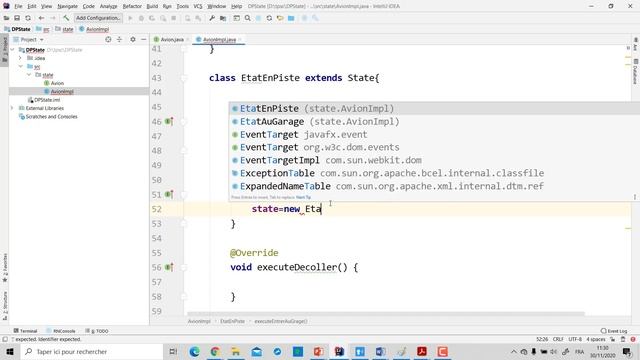Click the Search Everywhere magnifier icon
Image resolution: width=640 pixels, height=360 pixels.
pos(247,18)
